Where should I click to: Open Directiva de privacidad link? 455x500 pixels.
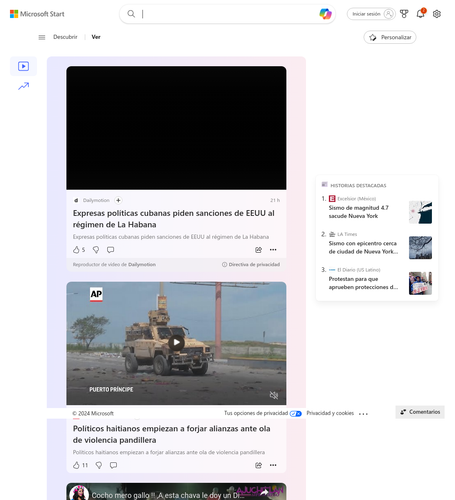251,264
